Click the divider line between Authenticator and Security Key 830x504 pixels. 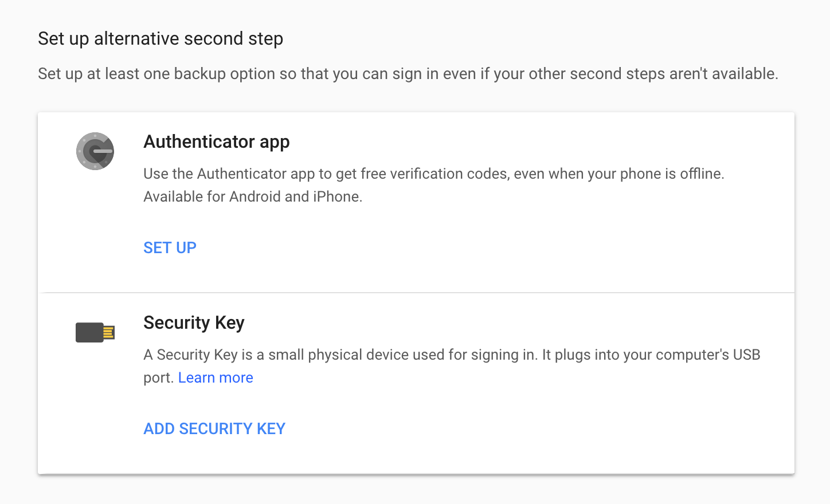416,293
